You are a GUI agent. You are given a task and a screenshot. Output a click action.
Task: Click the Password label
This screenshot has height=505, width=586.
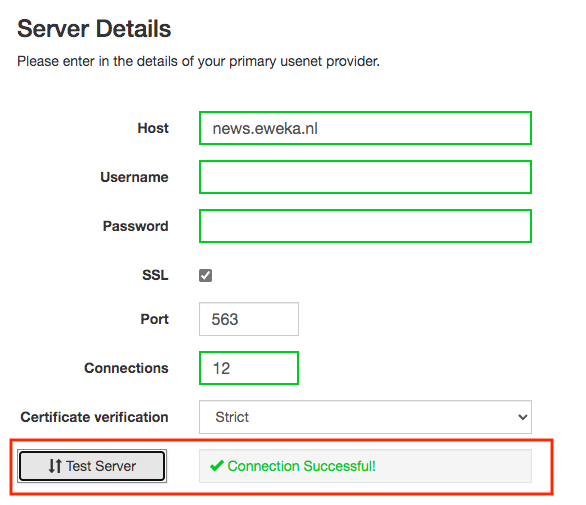(x=135, y=226)
